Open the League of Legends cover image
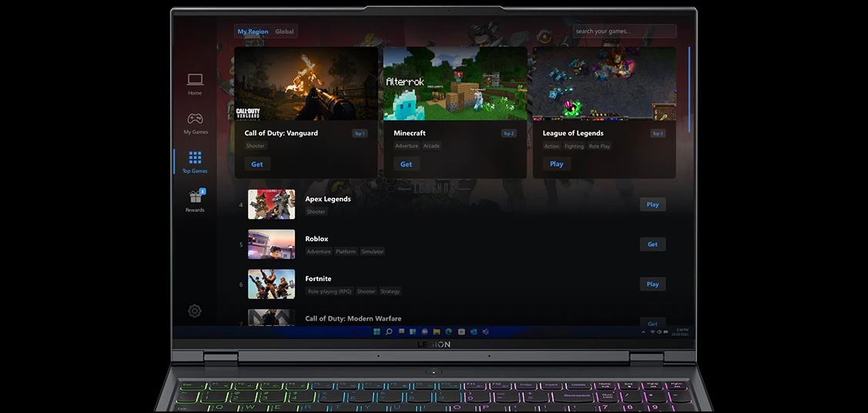Screen dimensions: 868x413 click(604, 83)
